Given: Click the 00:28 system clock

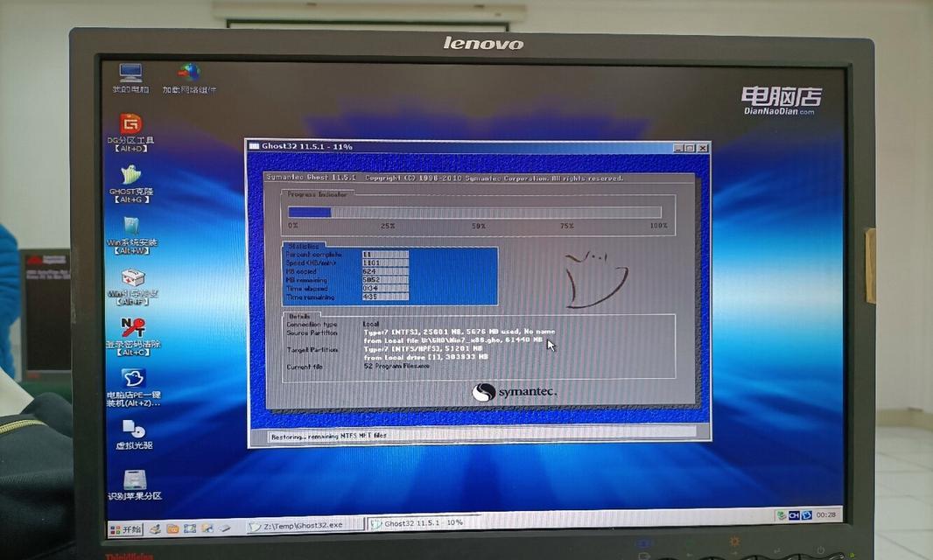Looking at the screenshot, I should coord(825,514).
